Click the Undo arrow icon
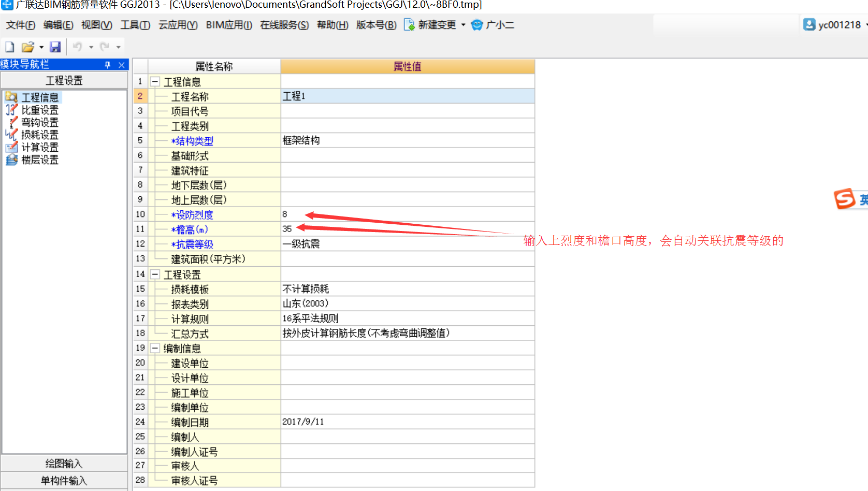This screenshot has width=868, height=491. [78, 47]
